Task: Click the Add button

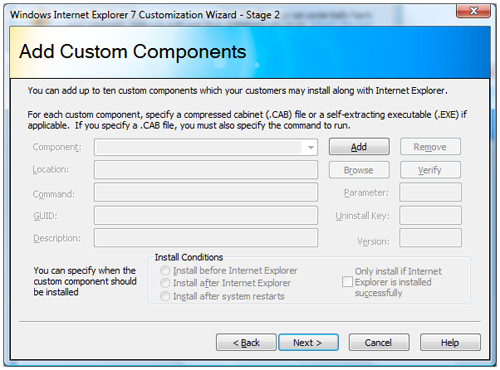Action: (x=359, y=147)
